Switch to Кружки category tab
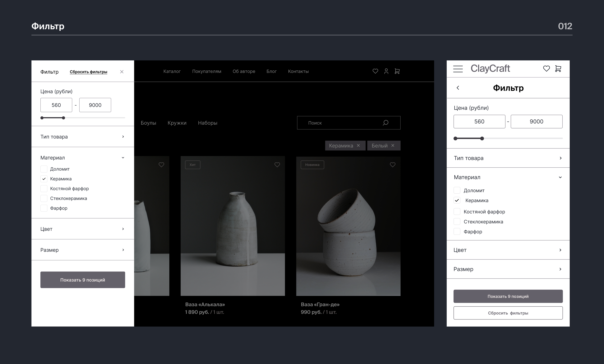The image size is (604, 364). [x=177, y=123]
